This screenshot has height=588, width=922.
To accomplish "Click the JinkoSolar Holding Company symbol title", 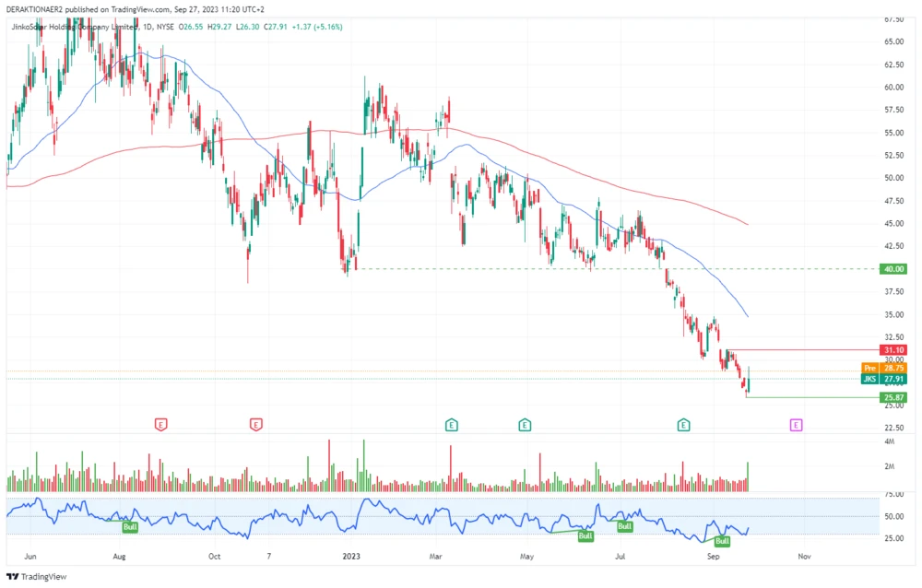I will point(74,27).
